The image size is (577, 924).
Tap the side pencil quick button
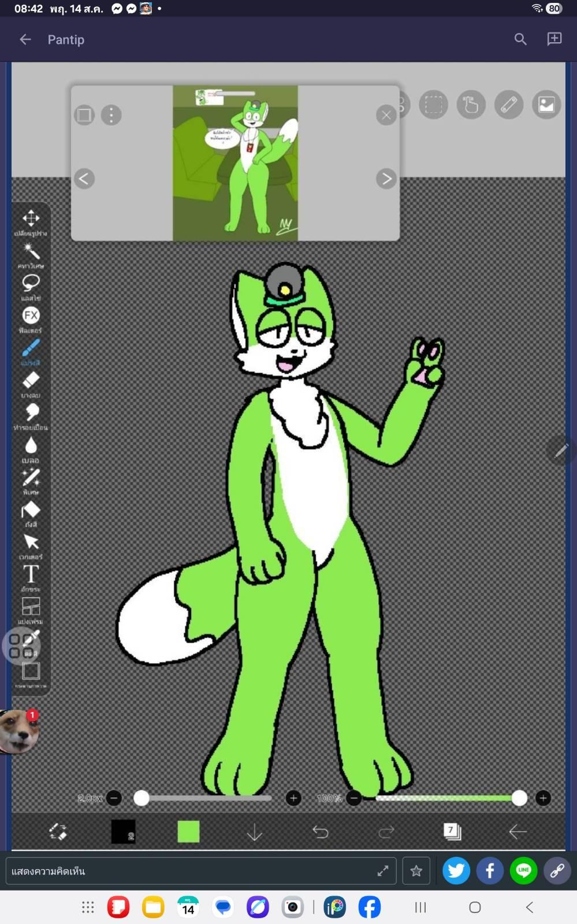point(561,450)
